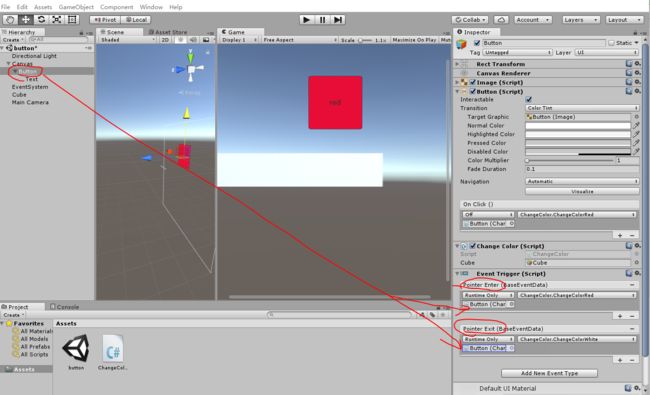Viewport: 650px width, 395px height.
Task: Click the Visualize button
Action: tap(582, 191)
